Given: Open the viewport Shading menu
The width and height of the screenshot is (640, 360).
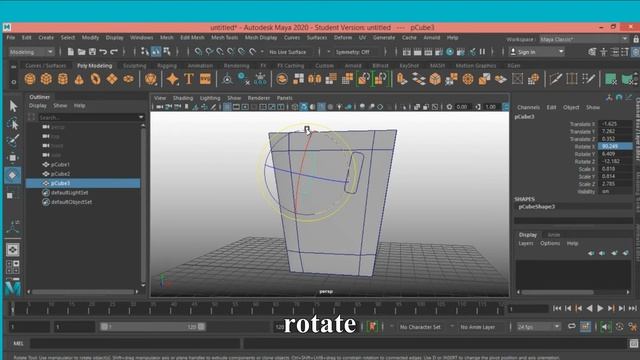Looking at the screenshot, I should (182, 98).
